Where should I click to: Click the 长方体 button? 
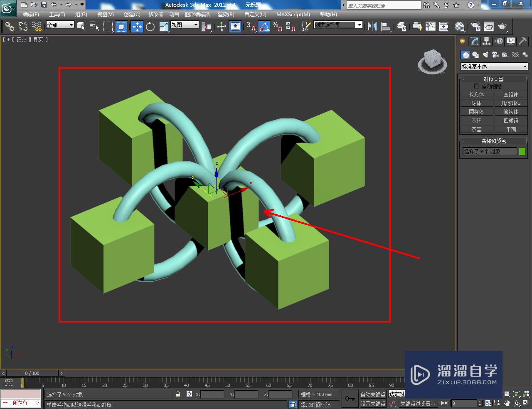pos(476,94)
